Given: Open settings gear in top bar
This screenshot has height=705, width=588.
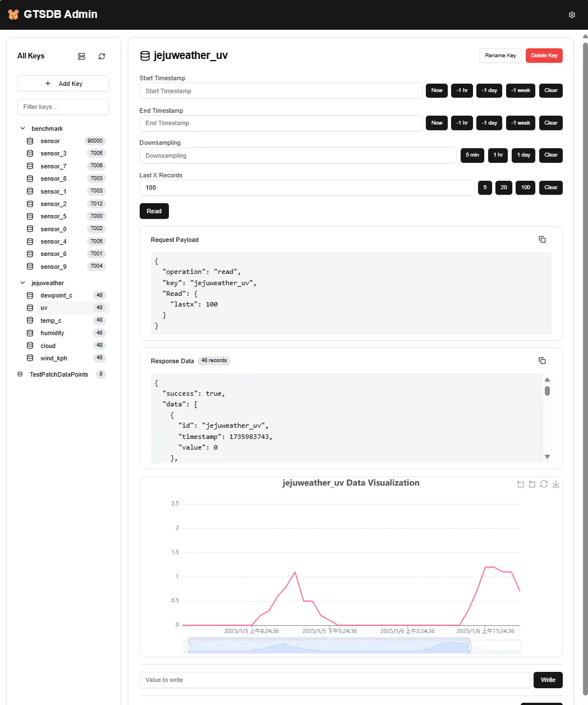Looking at the screenshot, I should [x=572, y=15].
